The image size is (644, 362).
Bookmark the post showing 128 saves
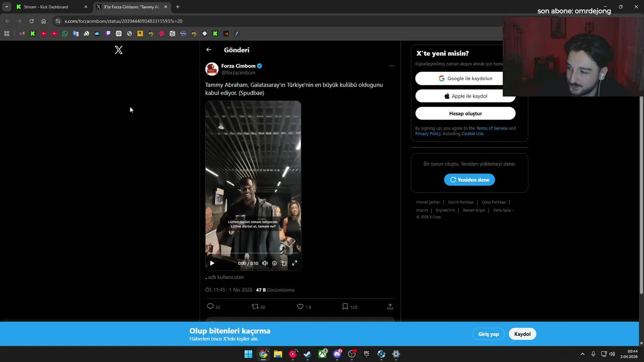click(345, 306)
